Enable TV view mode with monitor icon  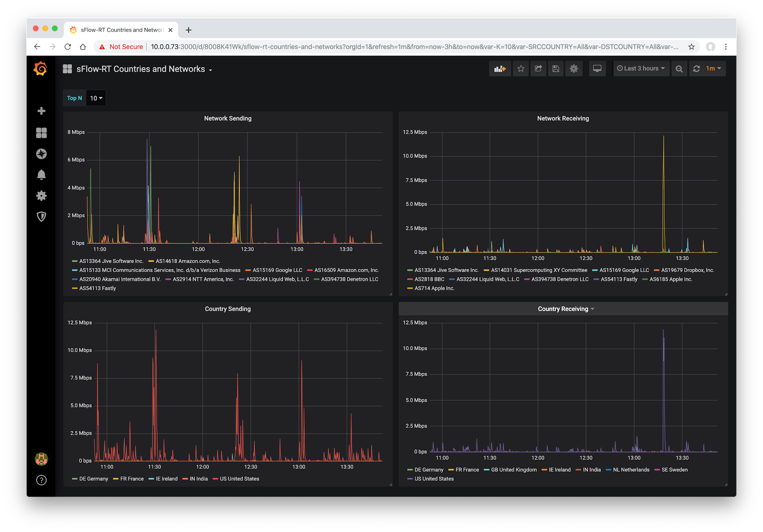tap(597, 69)
